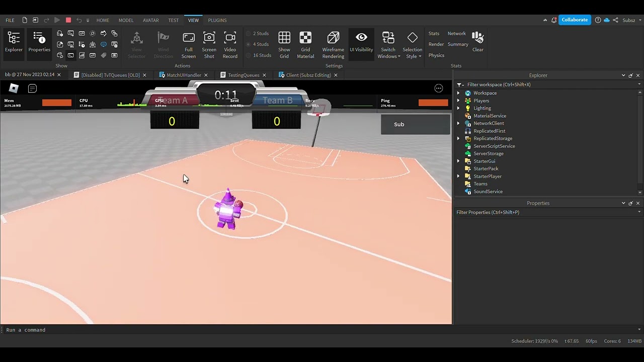Image resolution: width=644 pixels, height=362 pixels.
Task: Expand the ReplicatedStorage tree node
Action: (x=458, y=138)
